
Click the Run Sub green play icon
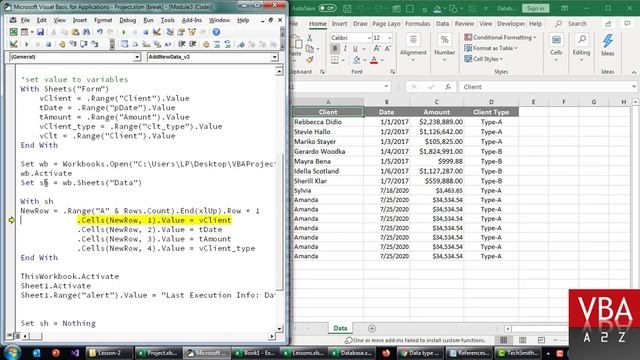coord(124,32)
